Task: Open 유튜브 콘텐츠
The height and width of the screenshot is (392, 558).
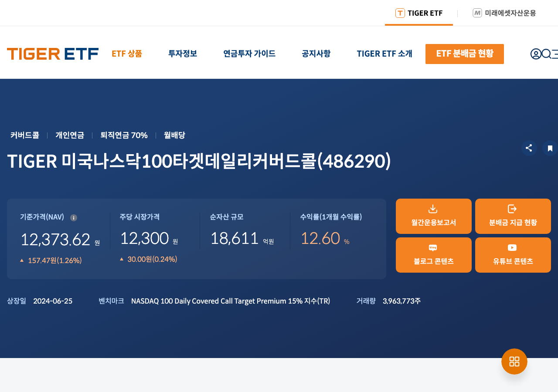Action: pyautogui.click(x=513, y=255)
